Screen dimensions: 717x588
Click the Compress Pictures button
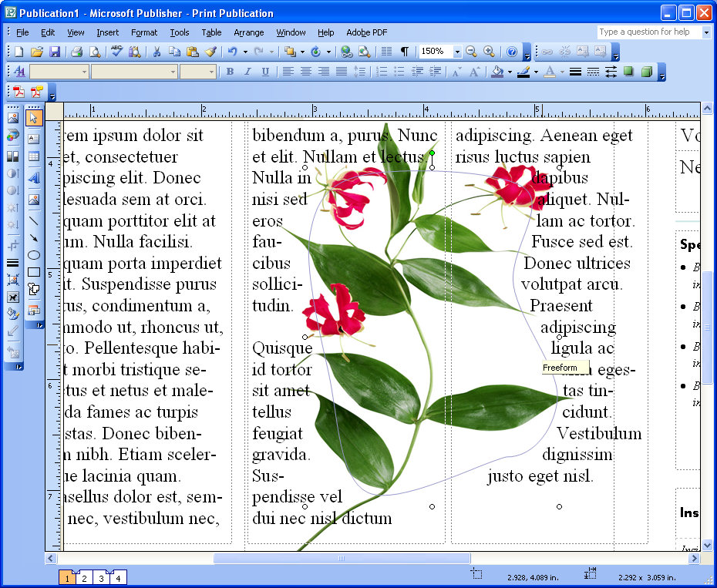click(x=13, y=280)
